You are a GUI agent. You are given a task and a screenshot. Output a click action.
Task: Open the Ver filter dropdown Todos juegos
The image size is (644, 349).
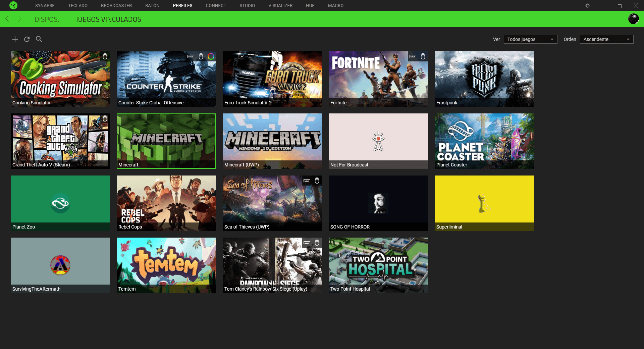(x=530, y=39)
